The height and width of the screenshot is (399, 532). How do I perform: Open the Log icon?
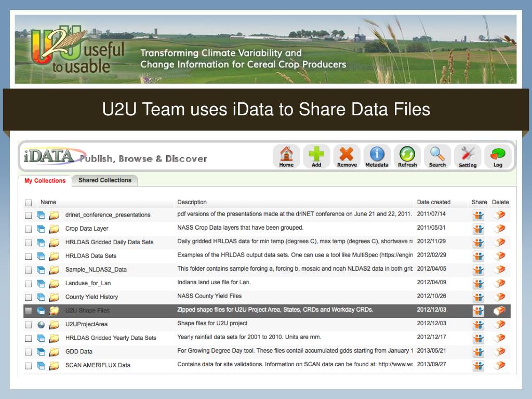click(x=498, y=156)
